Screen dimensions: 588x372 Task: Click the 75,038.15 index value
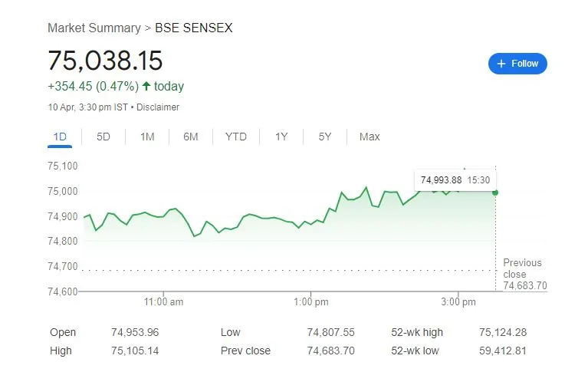[x=106, y=61]
